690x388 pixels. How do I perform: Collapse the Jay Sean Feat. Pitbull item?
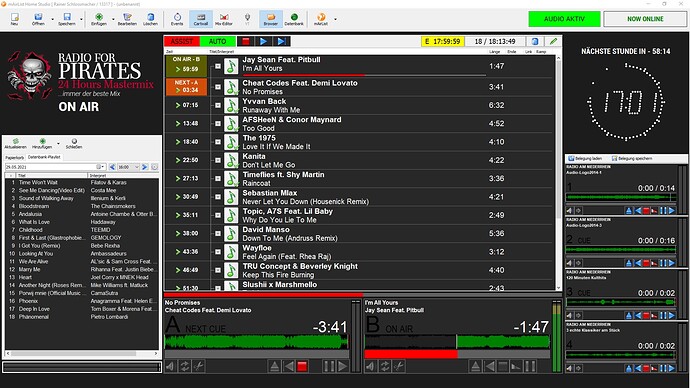(217, 66)
